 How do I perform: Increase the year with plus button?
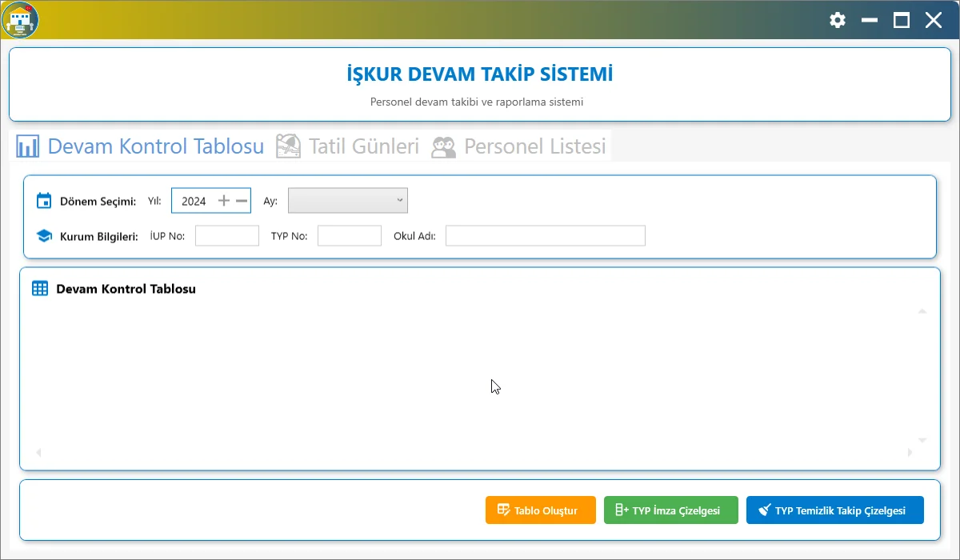click(224, 201)
